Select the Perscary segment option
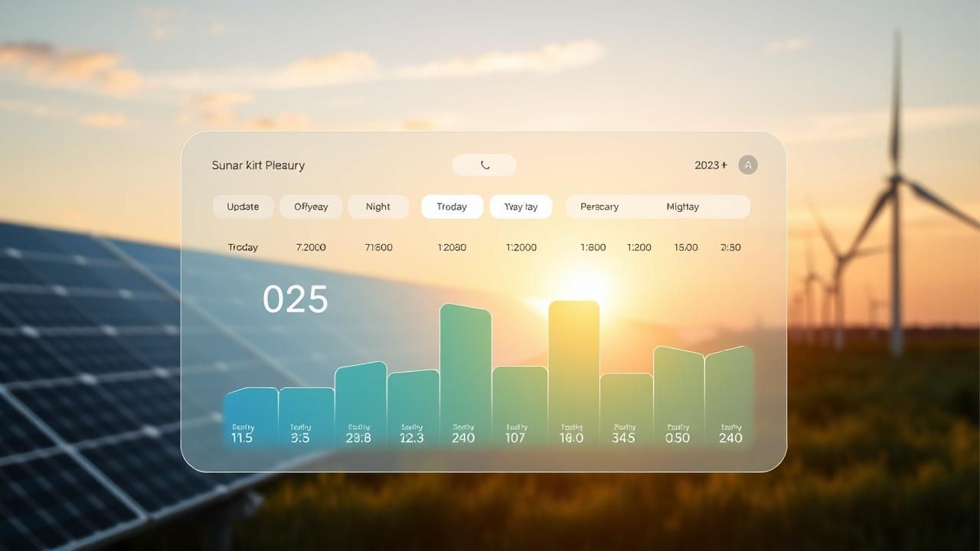This screenshot has width=980, height=551. click(x=599, y=207)
